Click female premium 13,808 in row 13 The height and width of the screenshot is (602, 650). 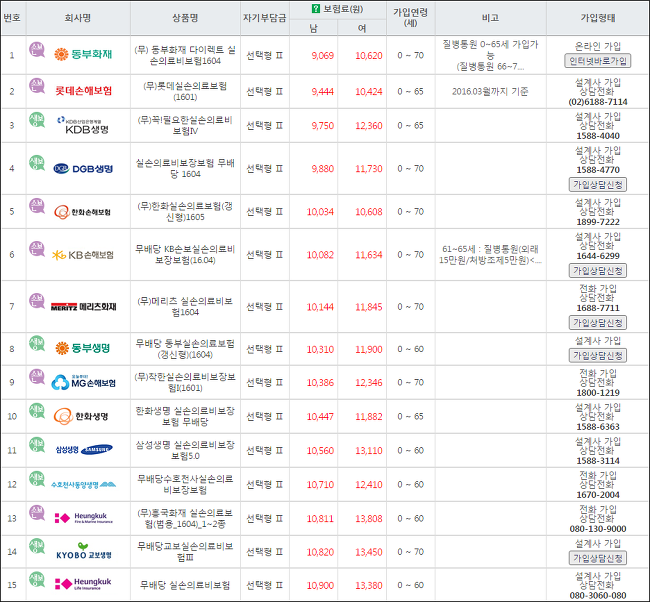point(369,519)
